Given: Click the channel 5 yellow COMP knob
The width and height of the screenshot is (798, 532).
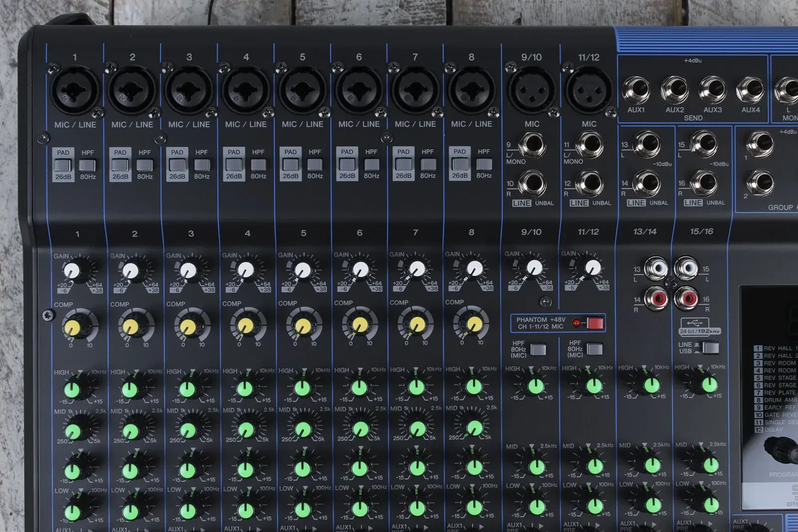Looking at the screenshot, I should tap(302, 326).
